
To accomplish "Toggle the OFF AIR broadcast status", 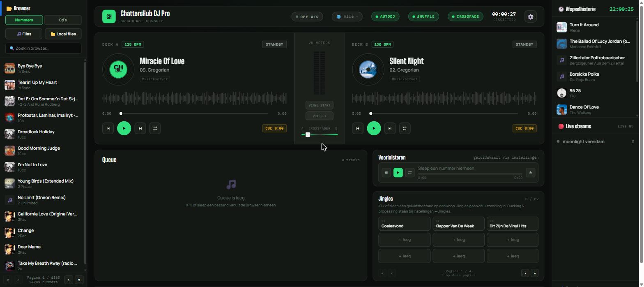I will pyautogui.click(x=307, y=17).
